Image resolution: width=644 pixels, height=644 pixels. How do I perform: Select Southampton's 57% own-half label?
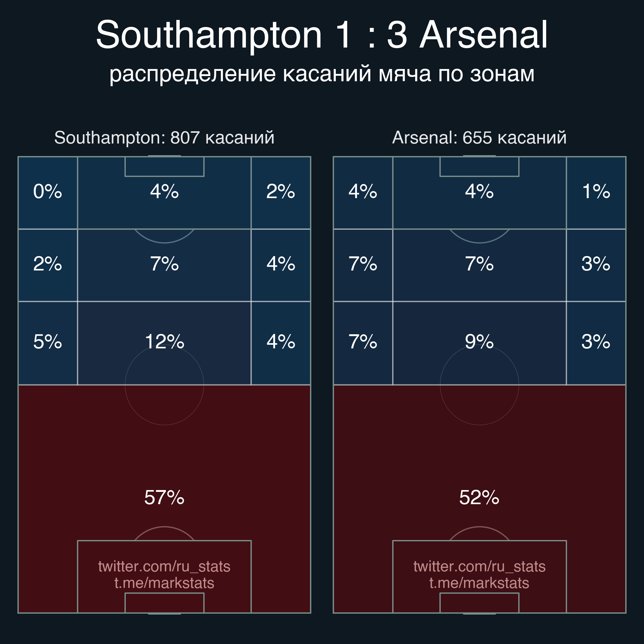(164, 497)
